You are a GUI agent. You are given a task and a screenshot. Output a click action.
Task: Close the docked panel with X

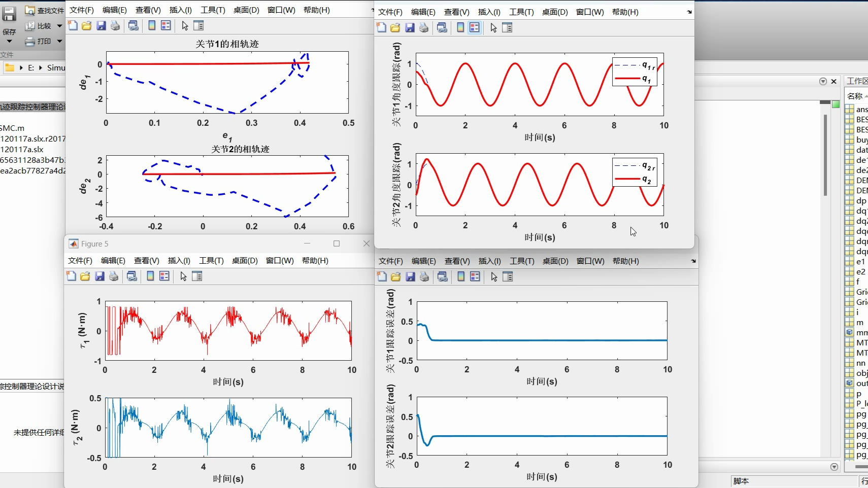(x=833, y=81)
